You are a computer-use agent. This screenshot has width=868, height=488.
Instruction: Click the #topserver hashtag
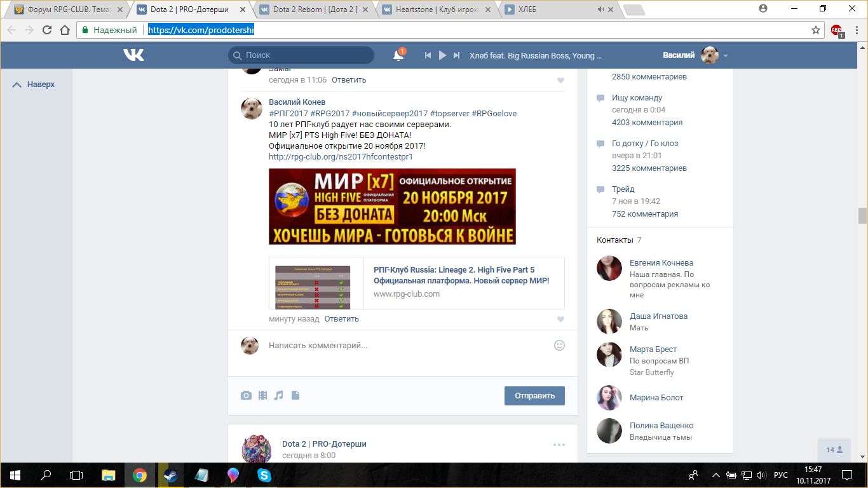point(450,113)
